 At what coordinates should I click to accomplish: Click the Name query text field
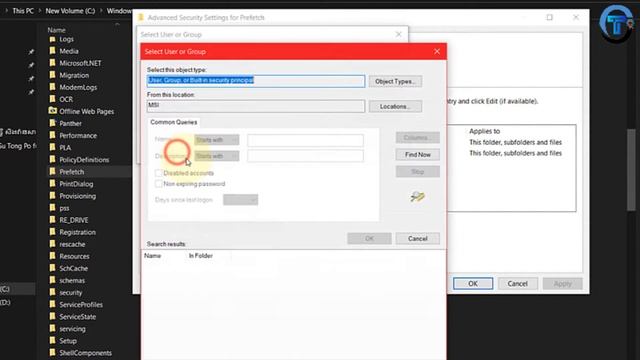[x=305, y=140]
